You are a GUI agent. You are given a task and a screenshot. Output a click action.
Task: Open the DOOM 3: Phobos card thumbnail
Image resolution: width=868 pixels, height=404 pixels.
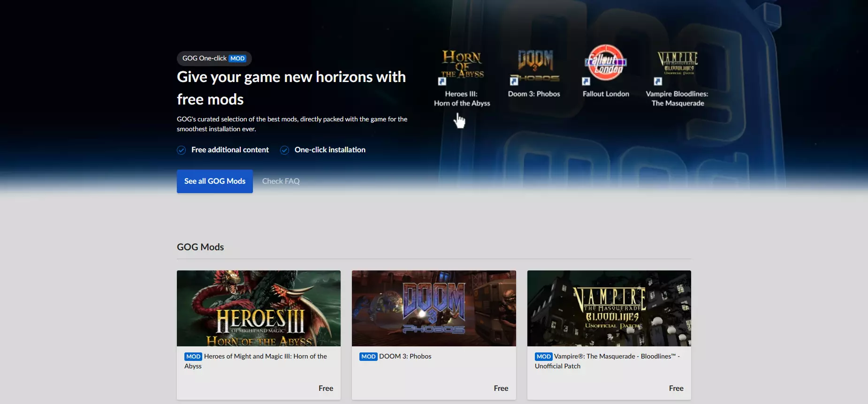434,308
